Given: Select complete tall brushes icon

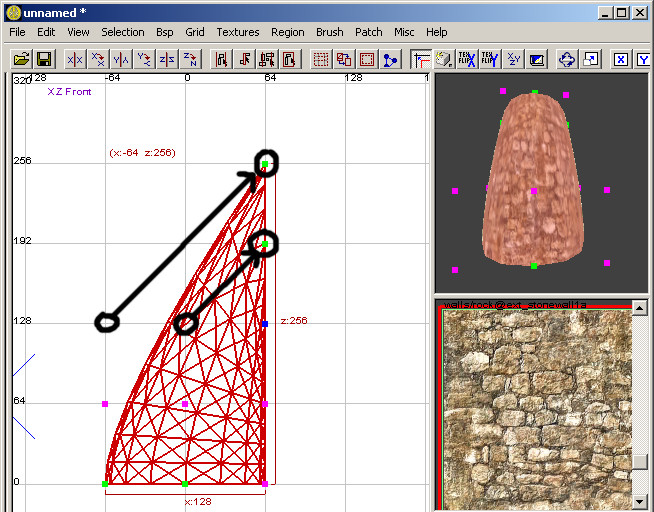Looking at the screenshot, I should tap(221, 60).
